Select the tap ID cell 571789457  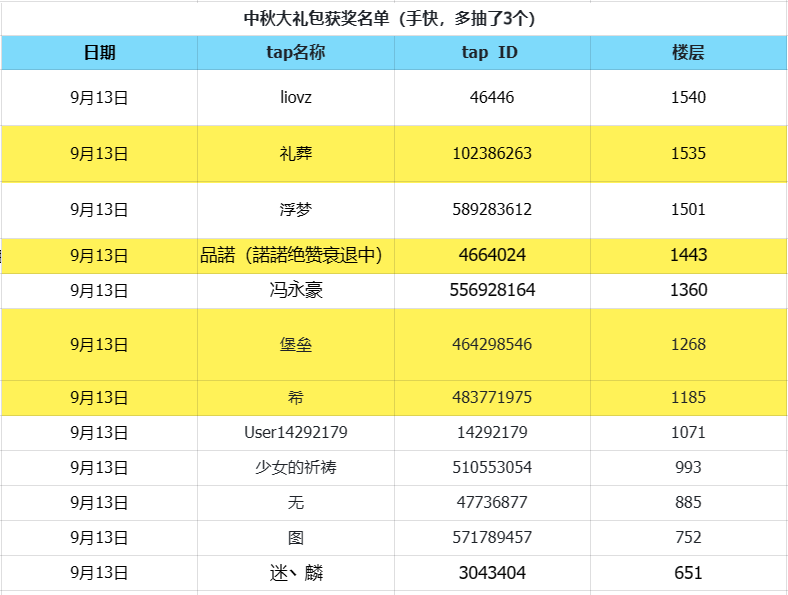(491, 537)
